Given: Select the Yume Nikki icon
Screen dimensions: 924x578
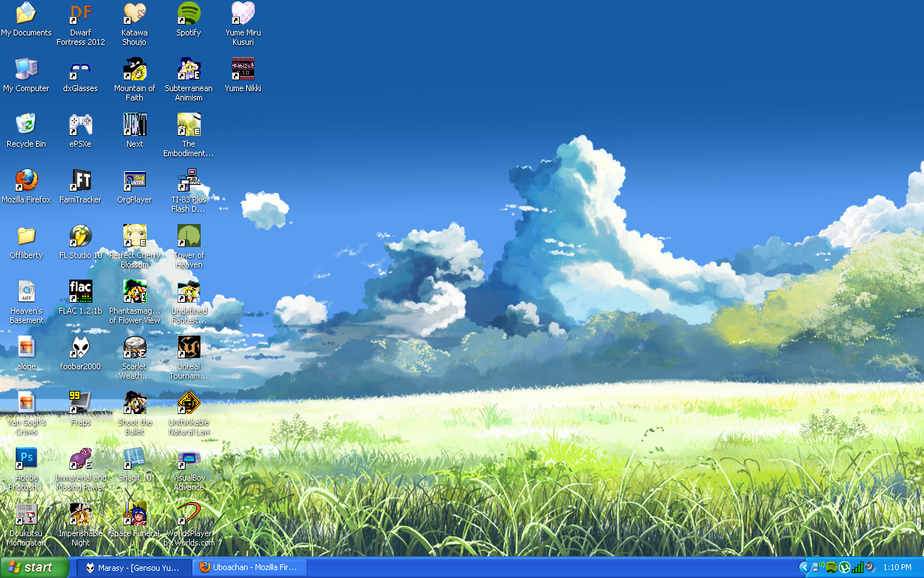Looking at the screenshot, I should [243, 69].
